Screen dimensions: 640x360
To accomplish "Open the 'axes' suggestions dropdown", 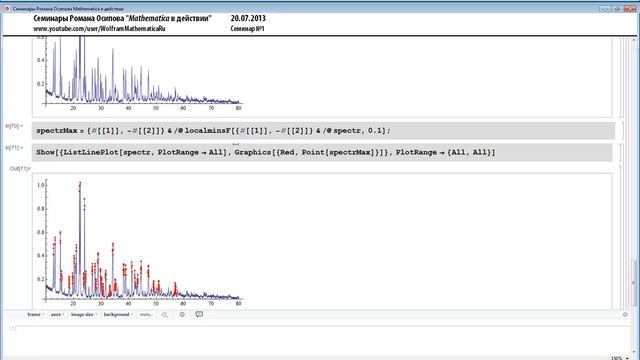I will point(58,315).
